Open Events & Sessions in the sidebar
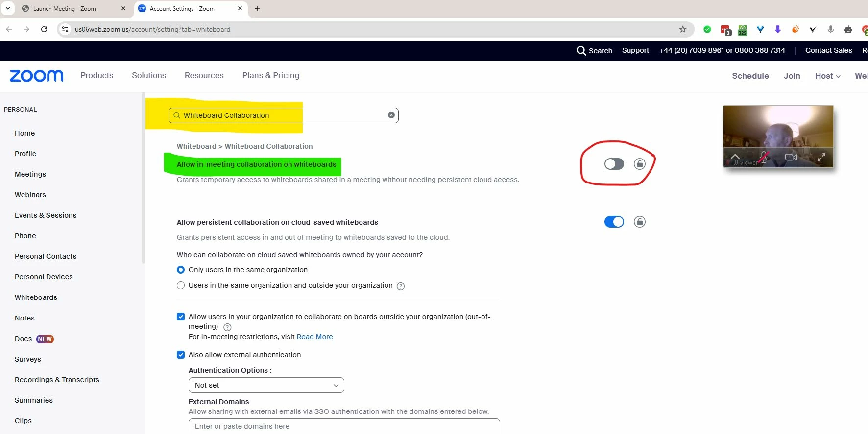 point(46,215)
